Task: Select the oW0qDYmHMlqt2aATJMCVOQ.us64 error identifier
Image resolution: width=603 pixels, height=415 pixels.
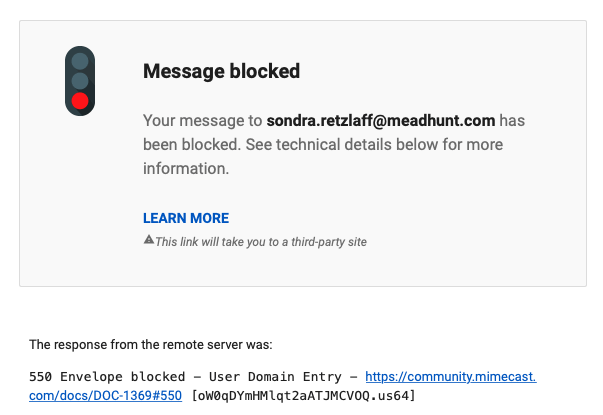Action: (x=304, y=395)
